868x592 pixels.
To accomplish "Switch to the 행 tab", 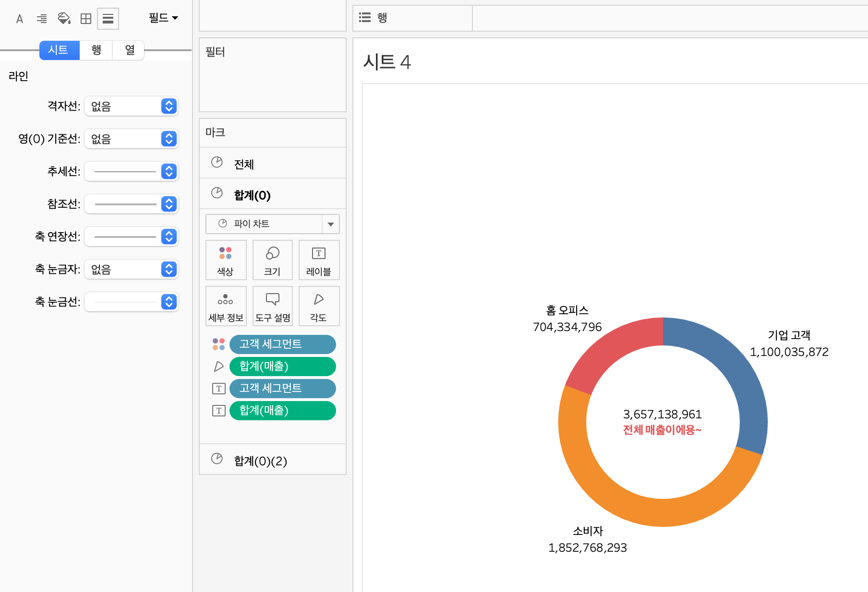I will pos(96,50).
